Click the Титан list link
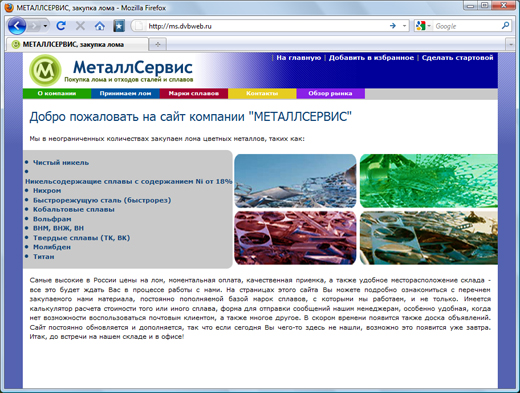520x393 pixels. (43, 257)
